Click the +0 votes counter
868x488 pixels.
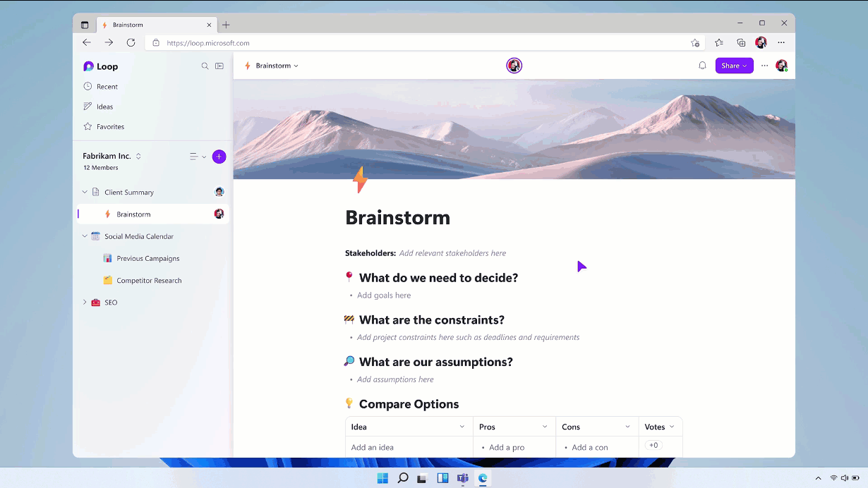(653, 445)
